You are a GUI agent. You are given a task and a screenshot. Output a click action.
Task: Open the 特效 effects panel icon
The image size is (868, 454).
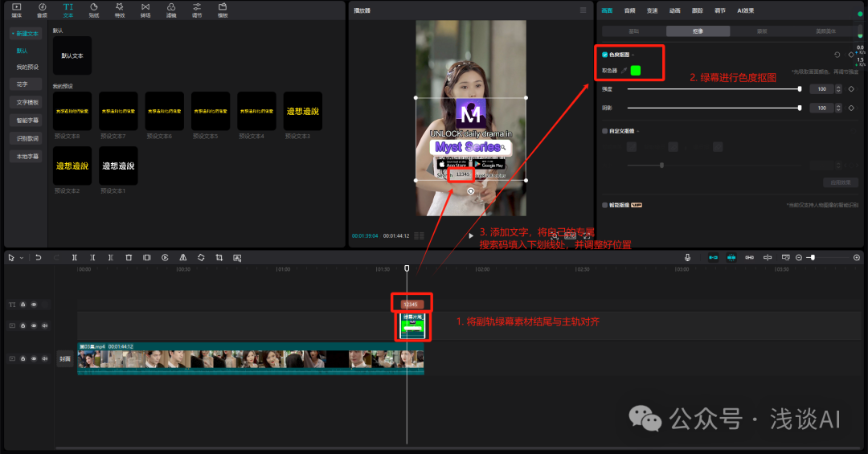[120, 10]
